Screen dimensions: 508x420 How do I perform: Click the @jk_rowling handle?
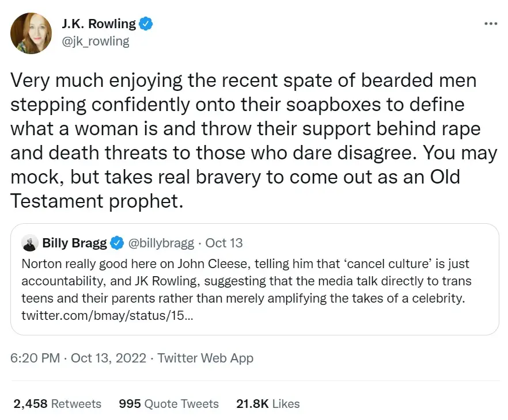pyautogui.click(x=96, y=41)
